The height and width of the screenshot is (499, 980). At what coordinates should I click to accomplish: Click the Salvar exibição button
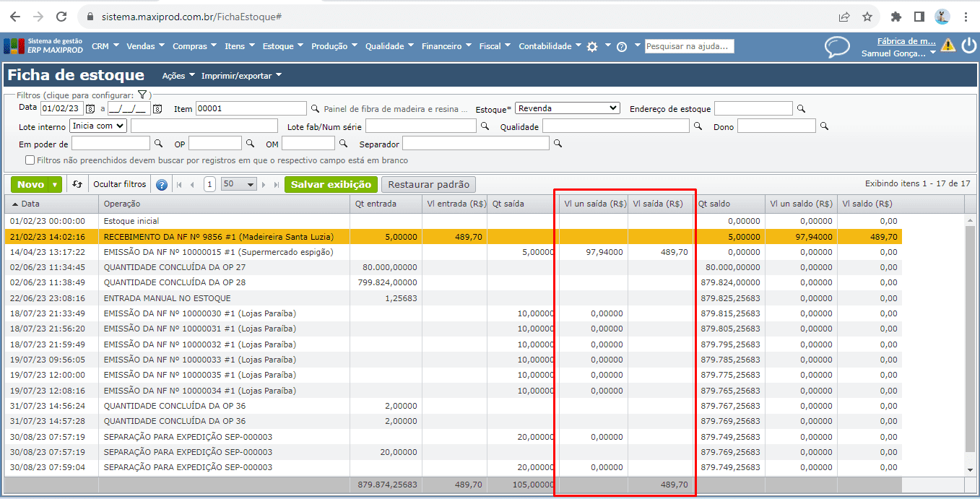[x=330, y=184]
